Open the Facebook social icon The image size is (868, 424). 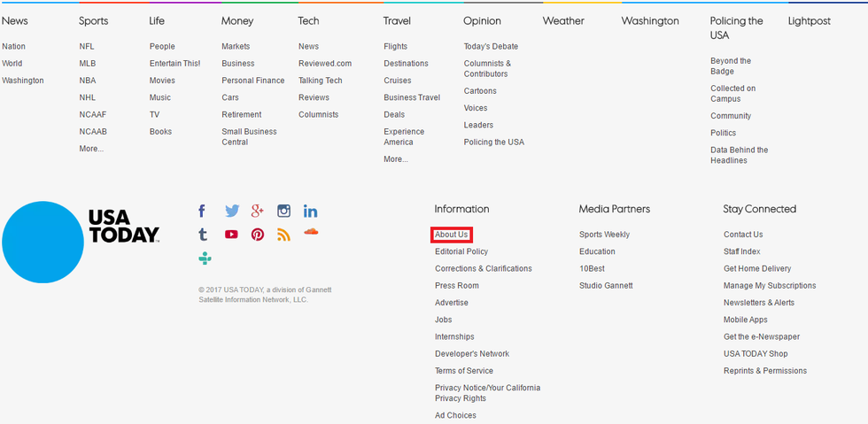coord(202,211)
